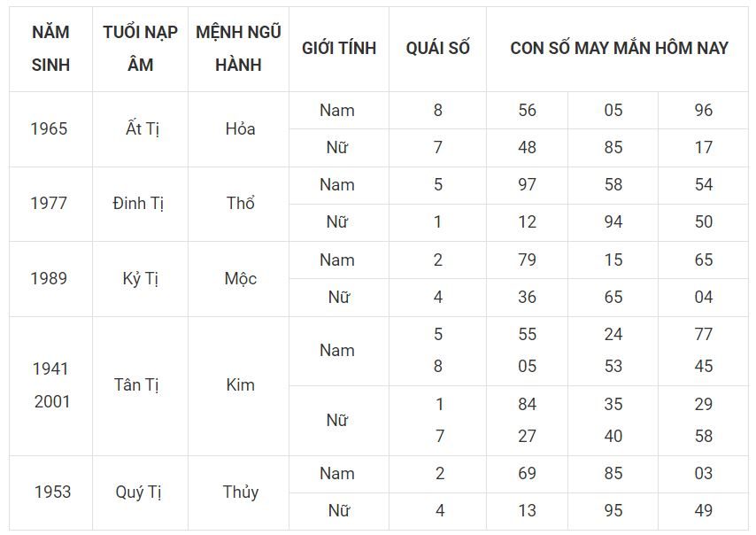Viewport: 756px width, 535px height.
Task: Select the Quý Tị cell
Action: [x=140, y=492]
